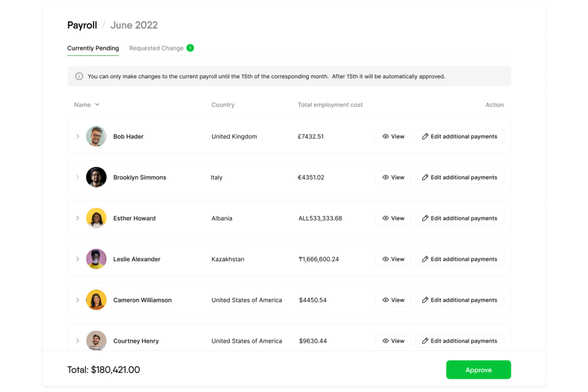Image resolution: width=588 pixels, height=392 pixels.
Task: Click the pencil icon for Brooklyn Simmons' additional payments
Action: pos(425,177)
